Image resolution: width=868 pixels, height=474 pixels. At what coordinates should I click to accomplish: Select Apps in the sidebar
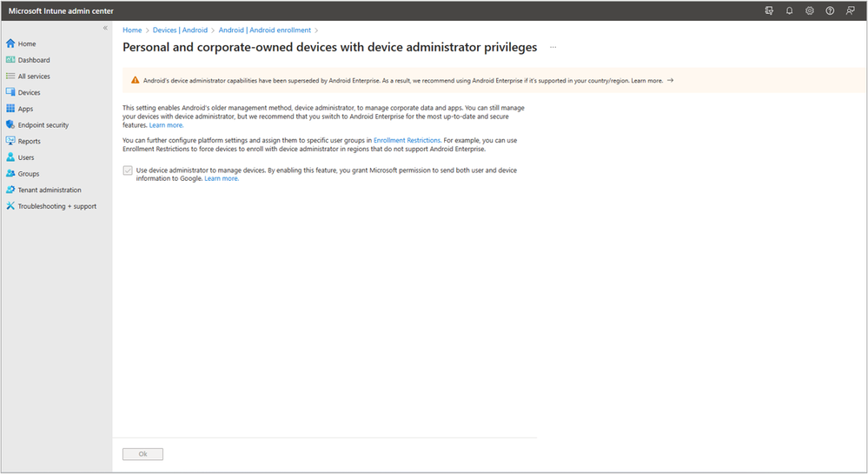tap(25, 109)
